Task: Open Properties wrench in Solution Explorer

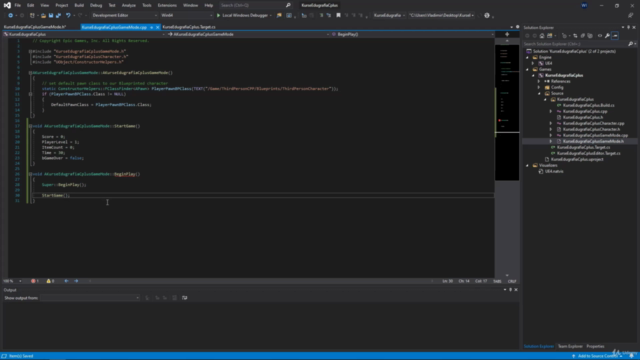Action: [607, 36]
